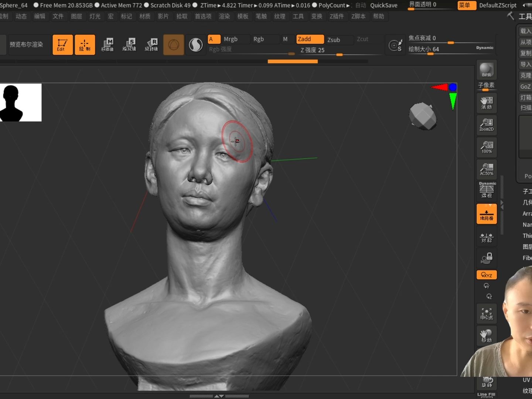Click the black-and-white sculptris sphere icon

click(196, 45)
